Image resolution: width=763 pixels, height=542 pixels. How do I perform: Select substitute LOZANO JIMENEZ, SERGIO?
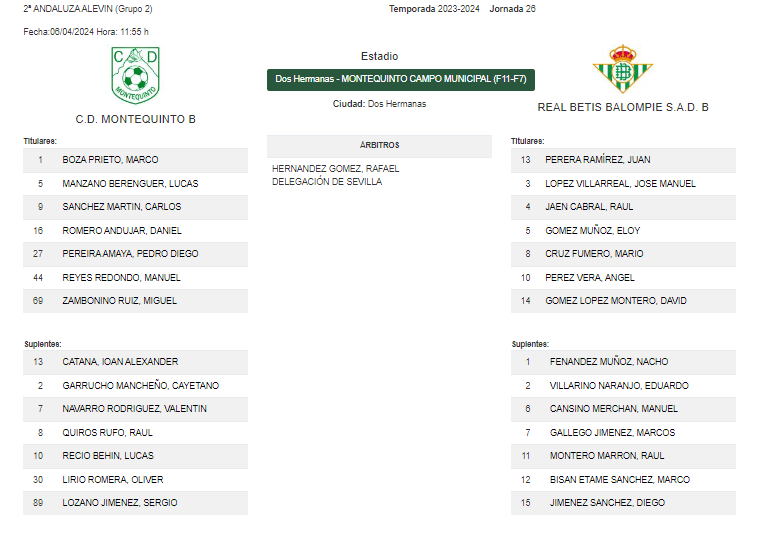(x=135, y=503)
